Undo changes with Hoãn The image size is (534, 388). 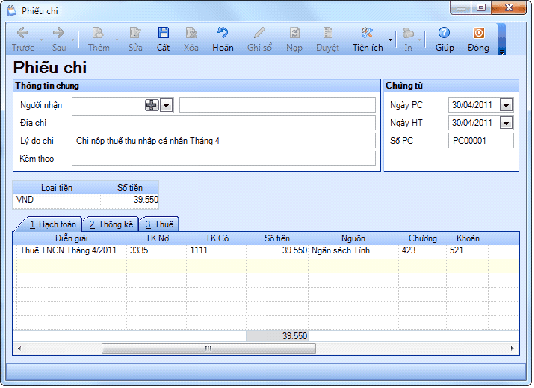tap(223, 39)
